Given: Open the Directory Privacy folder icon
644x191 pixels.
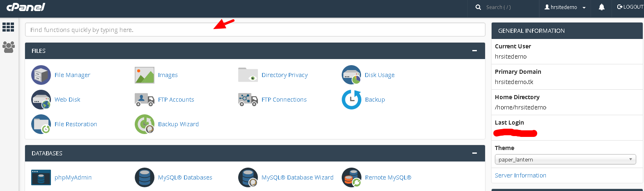Looking at the screenshot, I should tap(248, 75).
